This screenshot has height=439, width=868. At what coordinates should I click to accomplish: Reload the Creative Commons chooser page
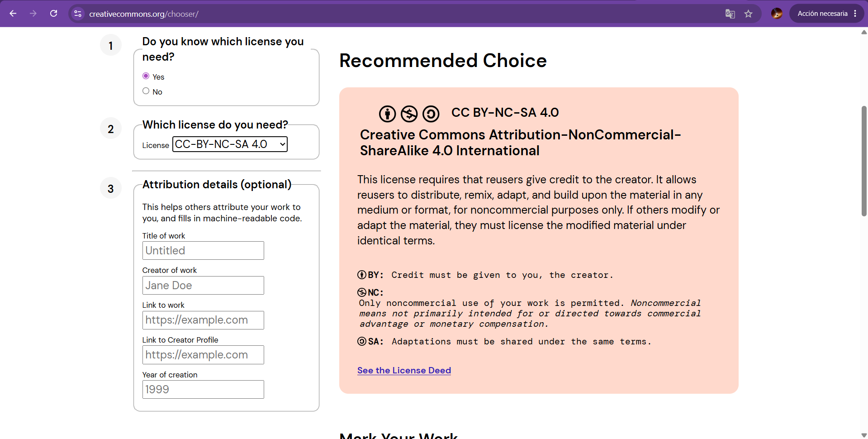click(53, 14)
